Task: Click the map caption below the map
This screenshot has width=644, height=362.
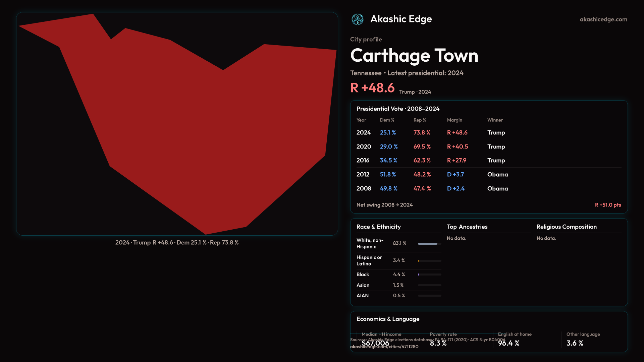Action: click(177, 243)
